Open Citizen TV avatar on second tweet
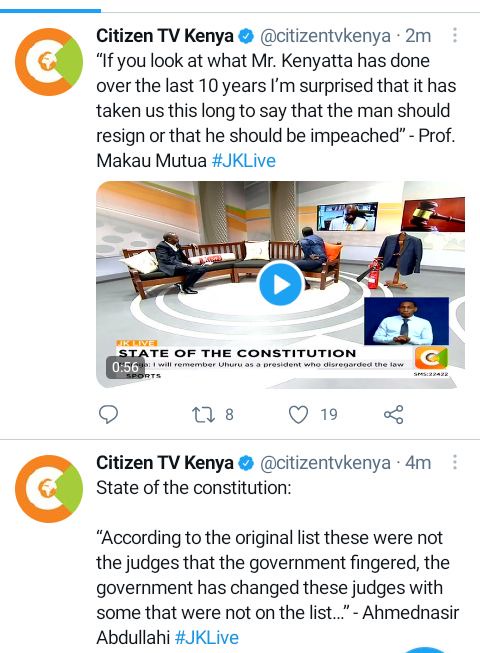480x653 pixels. coord(49,489)
